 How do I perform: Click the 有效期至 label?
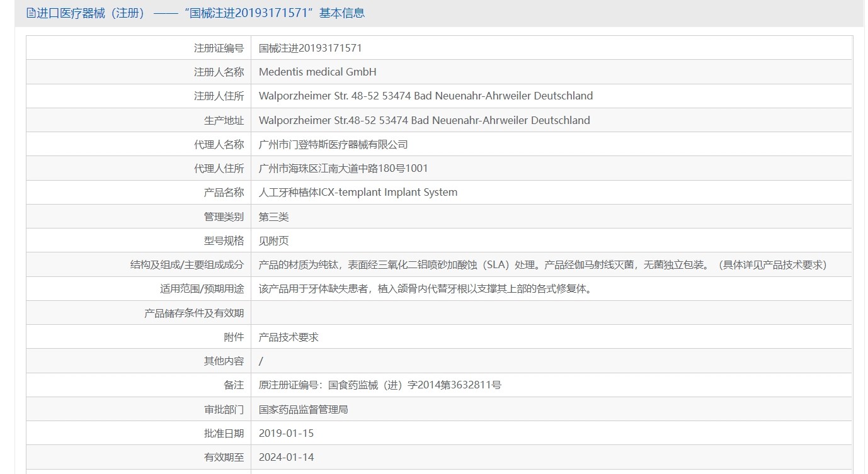point(224,457)
